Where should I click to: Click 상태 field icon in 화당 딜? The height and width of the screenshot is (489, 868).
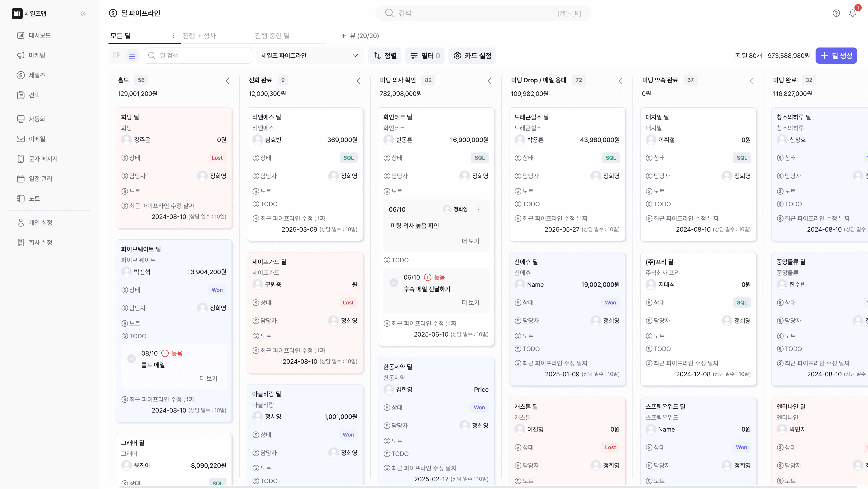point(125,158)
